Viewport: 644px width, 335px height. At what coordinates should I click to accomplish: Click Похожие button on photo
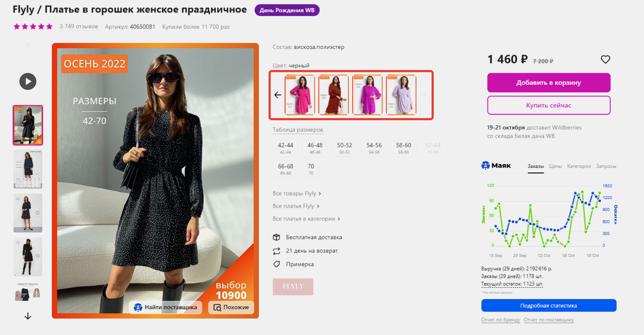click(x=231, y=307)
